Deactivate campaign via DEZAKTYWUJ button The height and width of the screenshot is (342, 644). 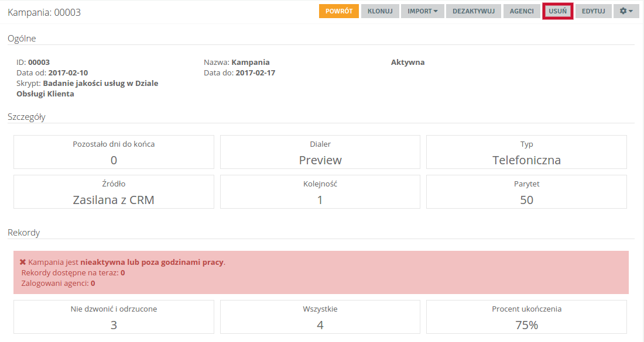pos(474,11)
